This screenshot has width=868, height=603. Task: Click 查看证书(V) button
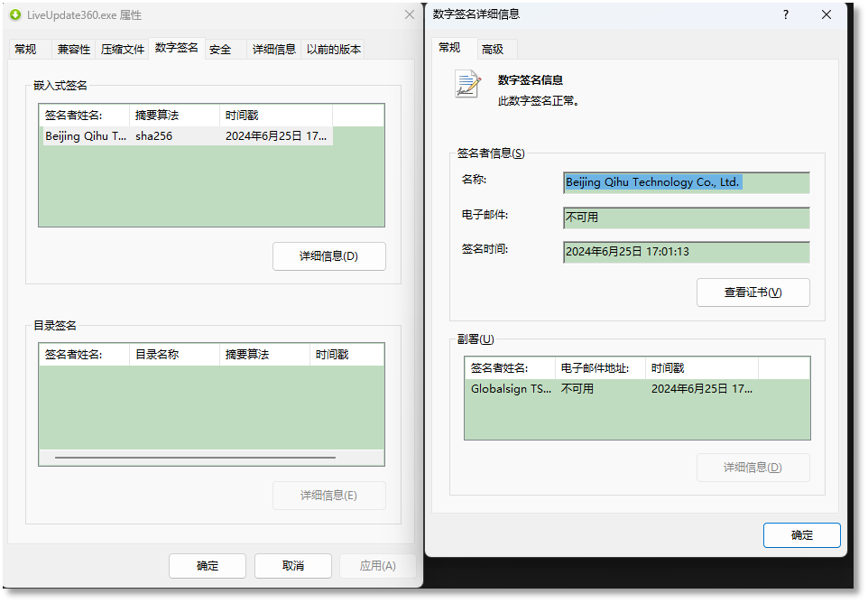tap(753, 292)
